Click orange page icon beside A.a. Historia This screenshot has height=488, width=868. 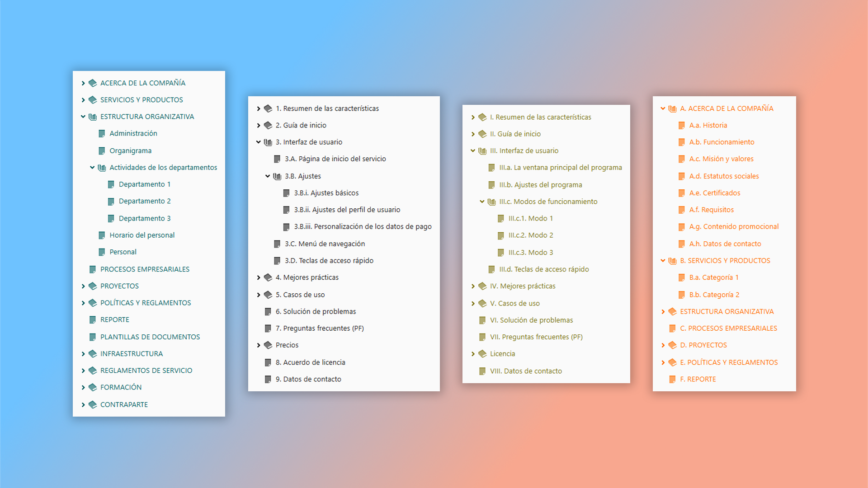point(682,125)
